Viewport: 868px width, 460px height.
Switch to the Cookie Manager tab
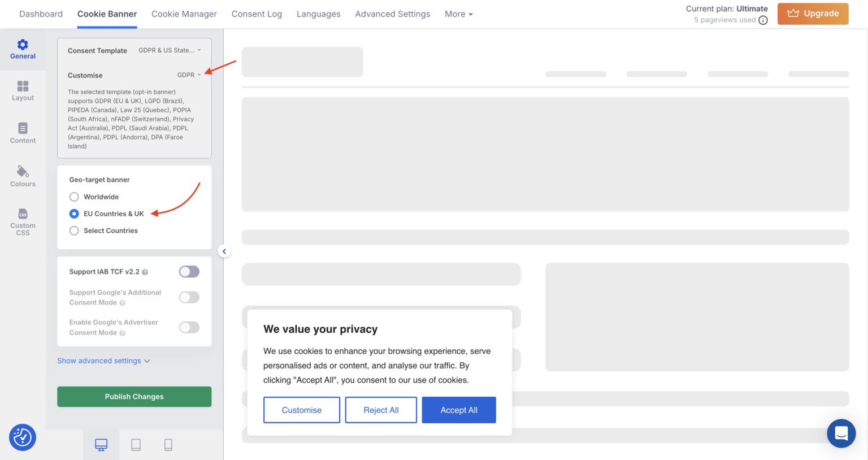point(184,14)
